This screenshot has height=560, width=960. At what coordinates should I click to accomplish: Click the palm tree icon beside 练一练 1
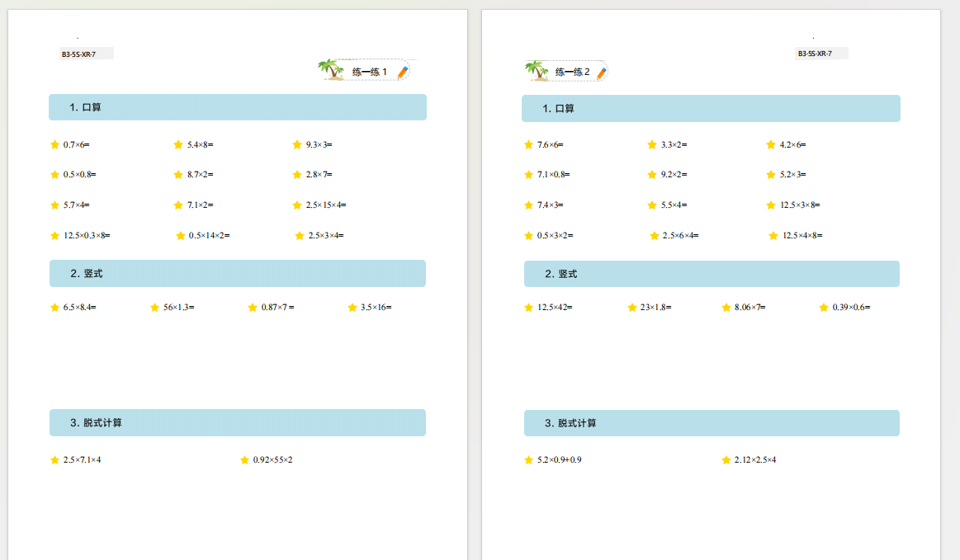pyautogui.click(x=332, y=70)
